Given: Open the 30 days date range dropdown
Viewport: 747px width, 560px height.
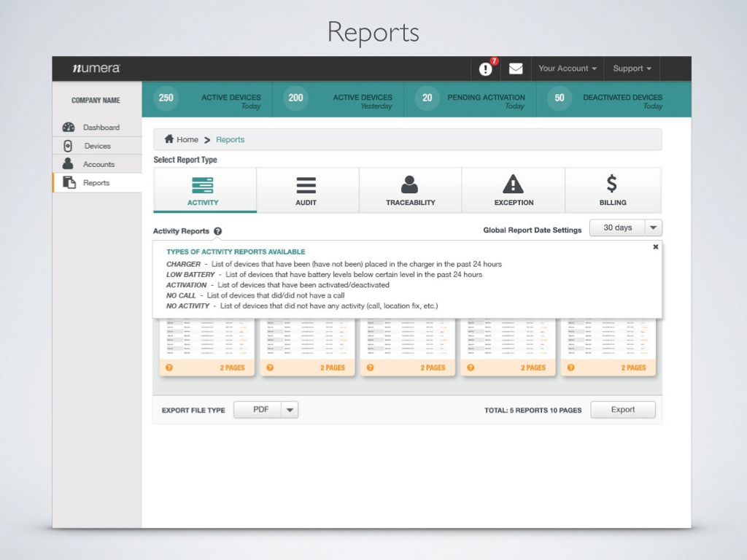Looking at the screenshot, I should (x=625, y=227).
